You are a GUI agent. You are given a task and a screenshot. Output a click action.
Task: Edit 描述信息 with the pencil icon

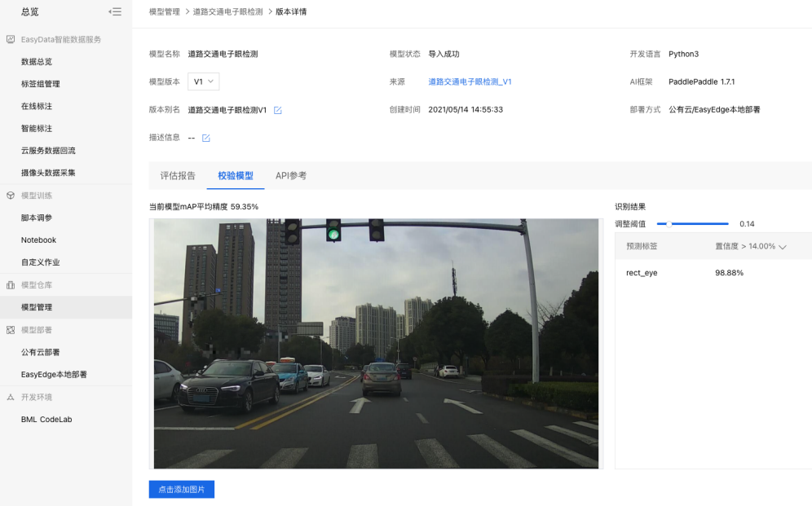(205, 139)
